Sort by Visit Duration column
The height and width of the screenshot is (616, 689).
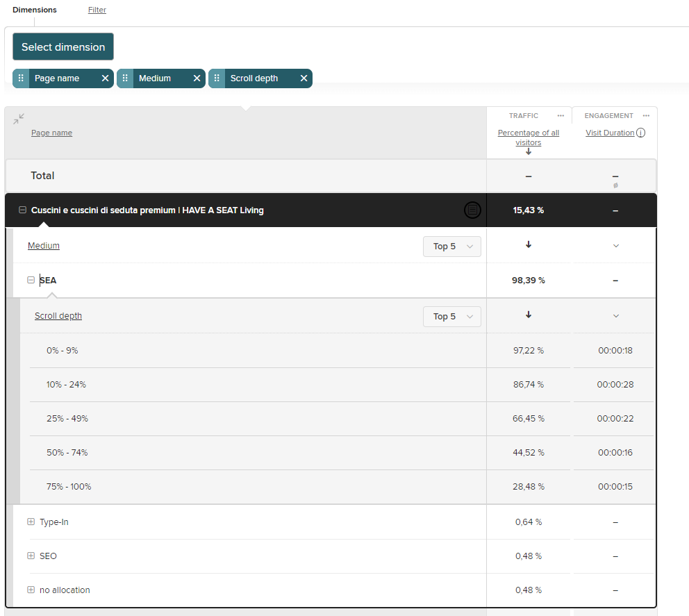coord(610,133)
